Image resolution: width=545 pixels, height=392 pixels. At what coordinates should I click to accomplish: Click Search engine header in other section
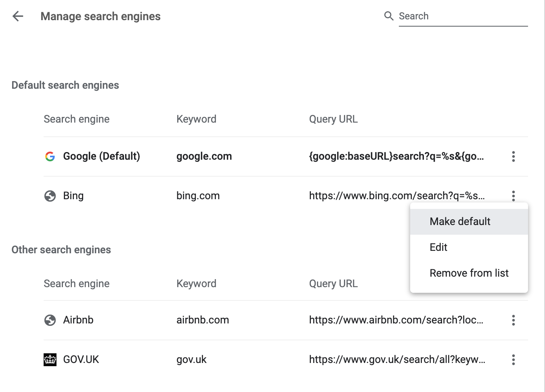[77, 284]
